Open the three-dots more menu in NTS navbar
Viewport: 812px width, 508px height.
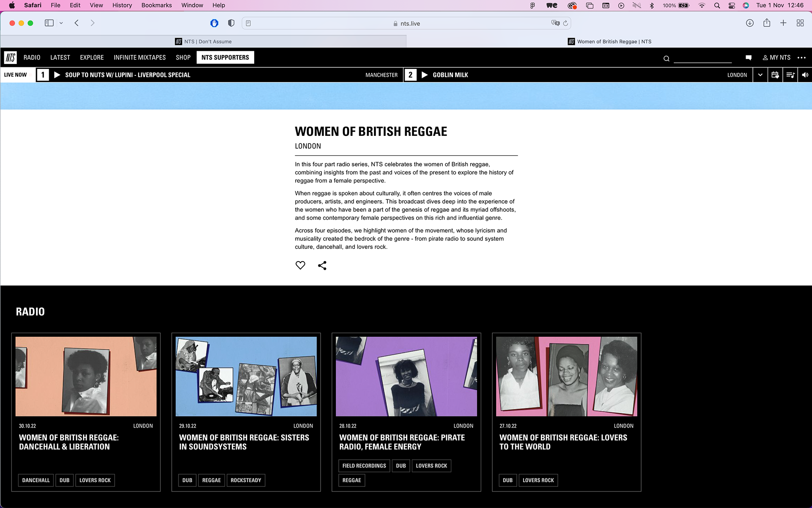801,58
